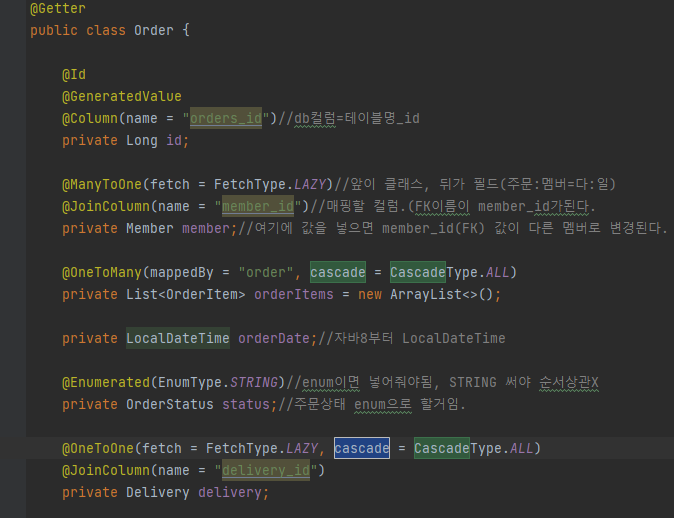Click the @Column annotation
This screenshot has height=518, width=674.
[x=90, y=119]
